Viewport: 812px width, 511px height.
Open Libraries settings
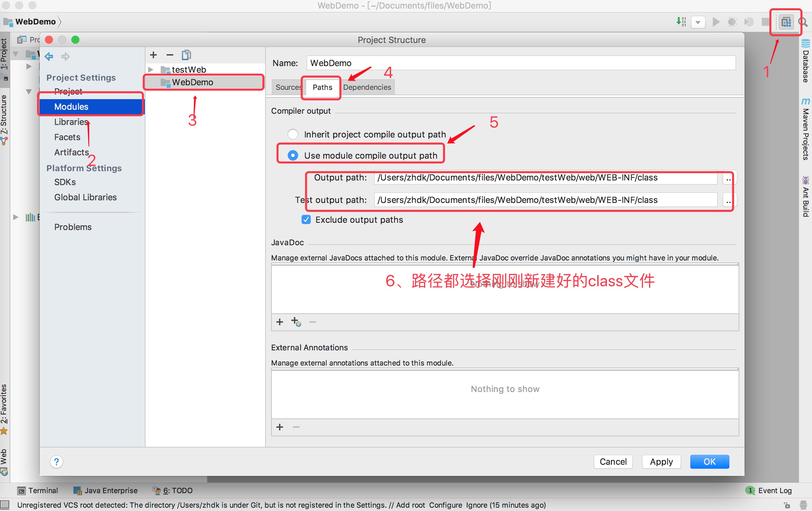[x=71, y=122]
